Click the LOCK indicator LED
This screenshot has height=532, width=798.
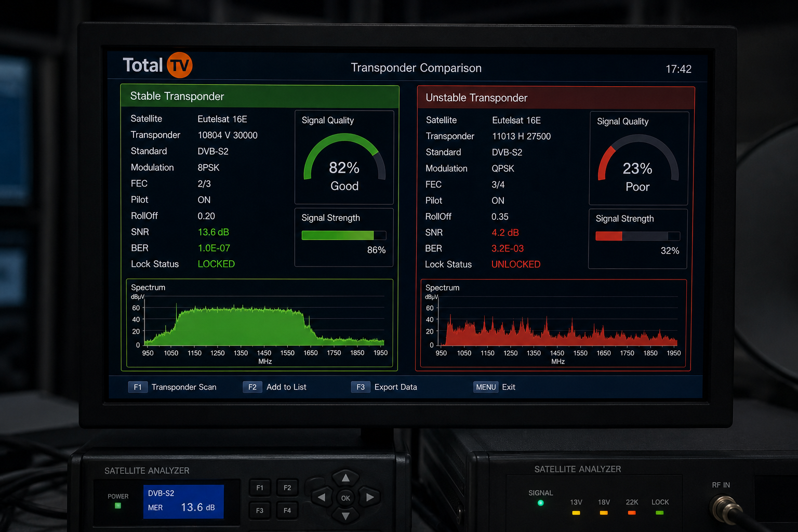(660, 513)
